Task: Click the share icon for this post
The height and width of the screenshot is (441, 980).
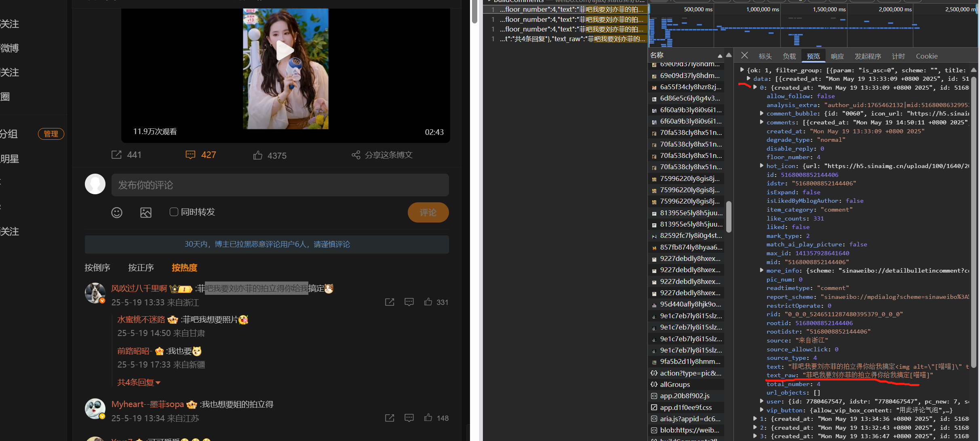Action: [x=356, y=155]
